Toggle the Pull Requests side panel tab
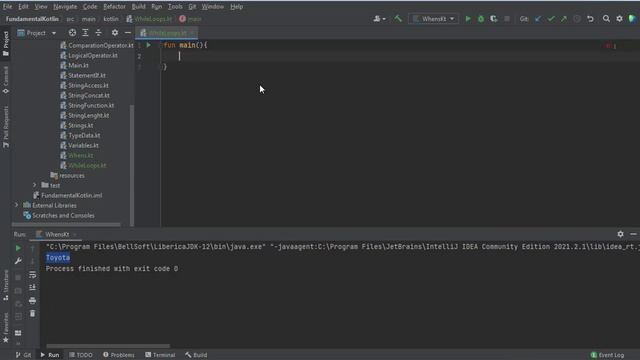 (6, 127)
